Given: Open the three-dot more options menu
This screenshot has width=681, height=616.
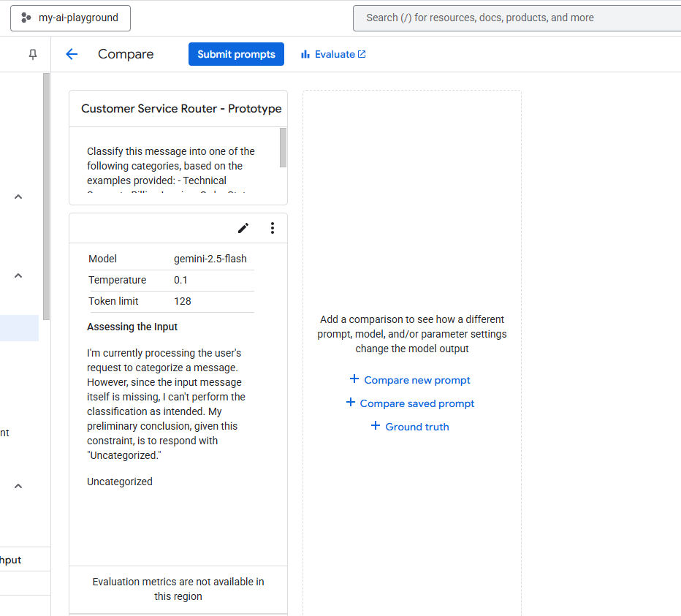Looking at the screenshot, I should [273, 228].
